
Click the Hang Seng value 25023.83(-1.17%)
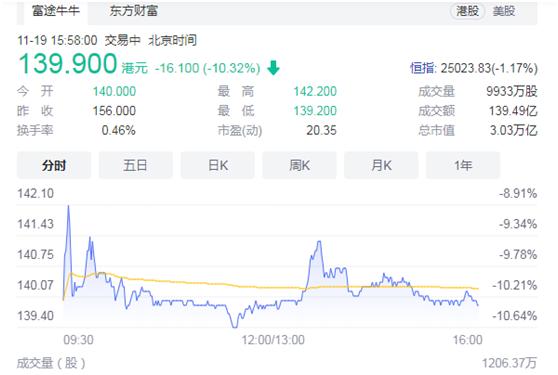[489, 68]
